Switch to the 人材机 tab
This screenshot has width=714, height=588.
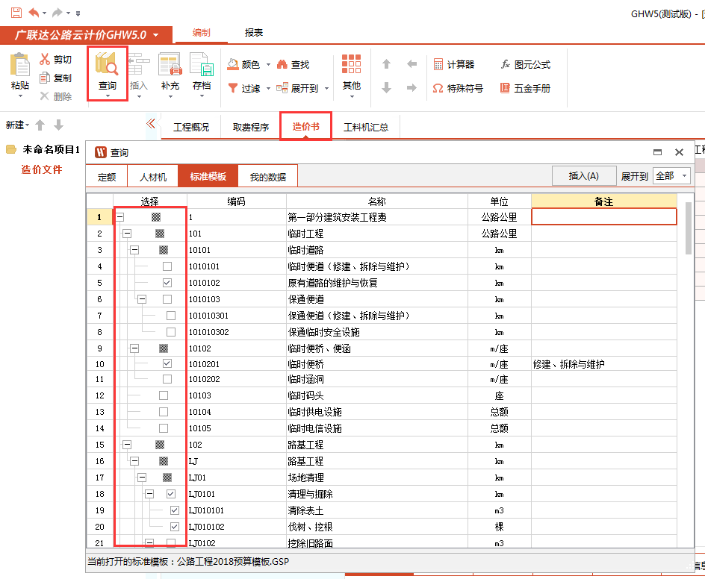click(x=152, y=177)
